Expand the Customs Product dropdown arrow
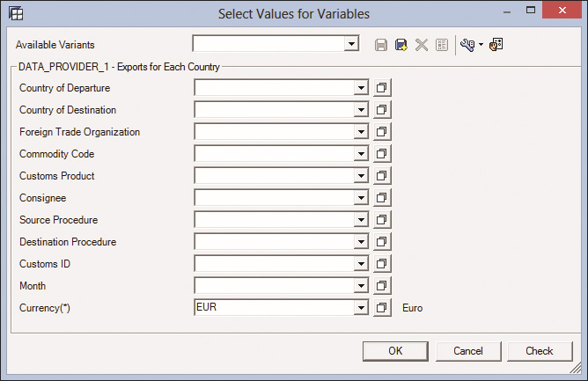Viewport: 588px width, 381px height. click(361, 176)
